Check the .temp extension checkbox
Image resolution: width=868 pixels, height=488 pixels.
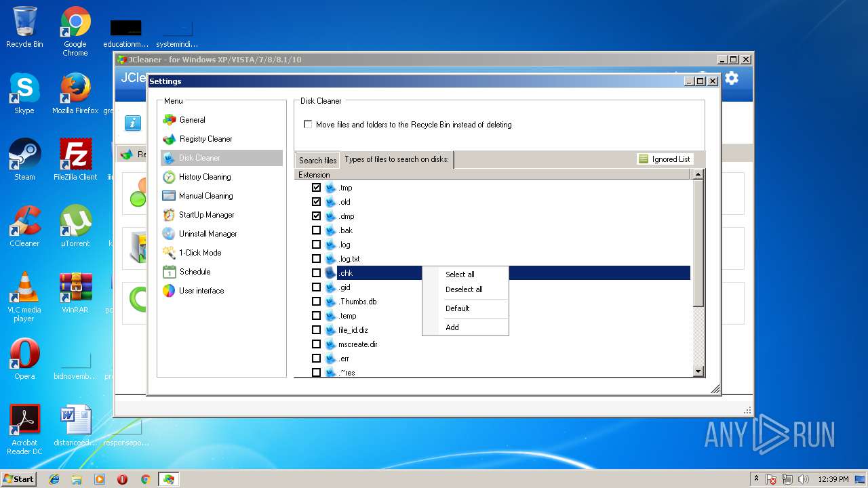pyautogui.click(x=316, y=316)
